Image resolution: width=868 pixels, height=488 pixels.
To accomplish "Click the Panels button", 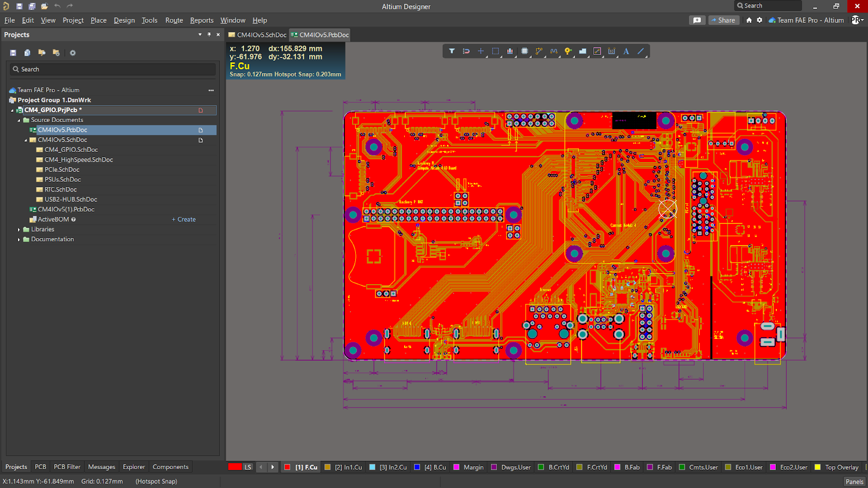I will [x=854, y=481].
